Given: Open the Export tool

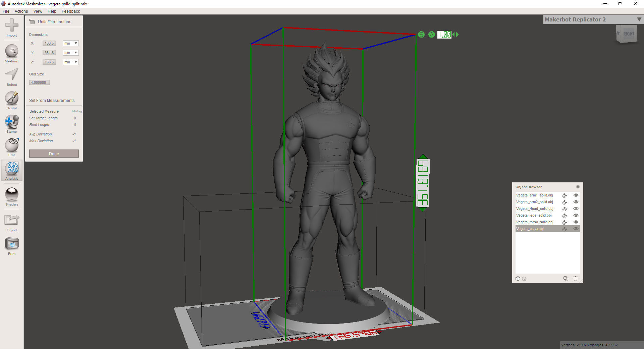Looking at the screenshot, I should click(x=12, y=223).
